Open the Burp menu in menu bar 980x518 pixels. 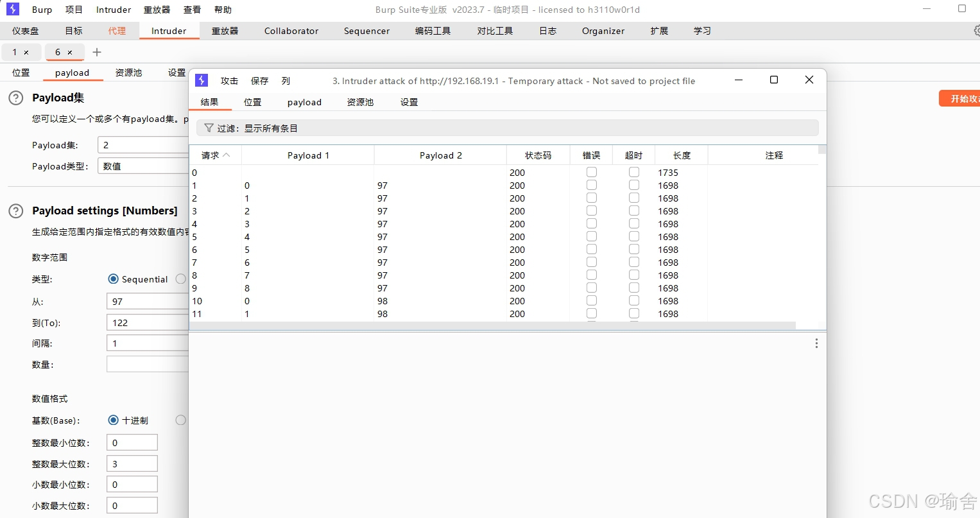click(42, 10)
